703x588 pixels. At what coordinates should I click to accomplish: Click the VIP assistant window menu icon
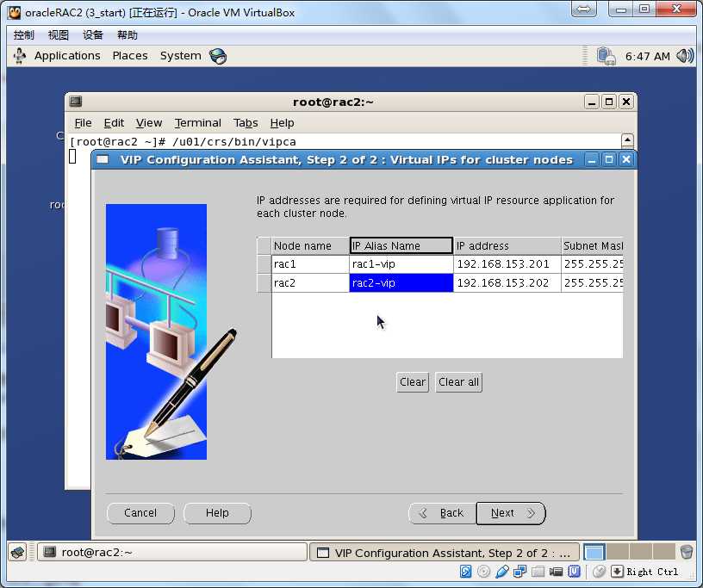point(103,159)
